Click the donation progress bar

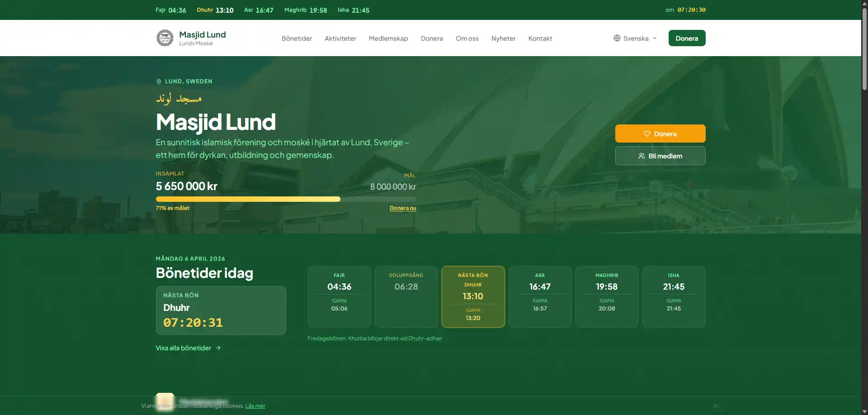tap(286, 199)
